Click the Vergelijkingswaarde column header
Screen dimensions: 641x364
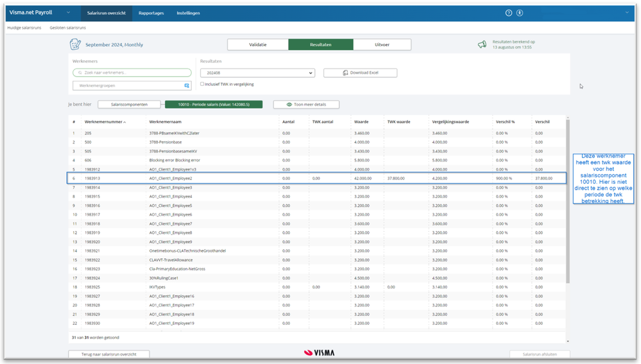tap(450, 122)
